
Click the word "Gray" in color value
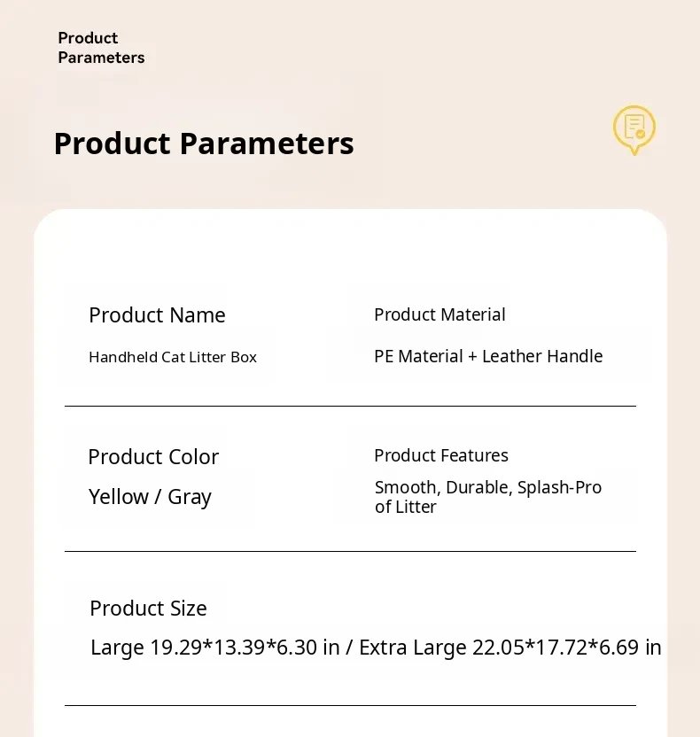pos(190,497)
